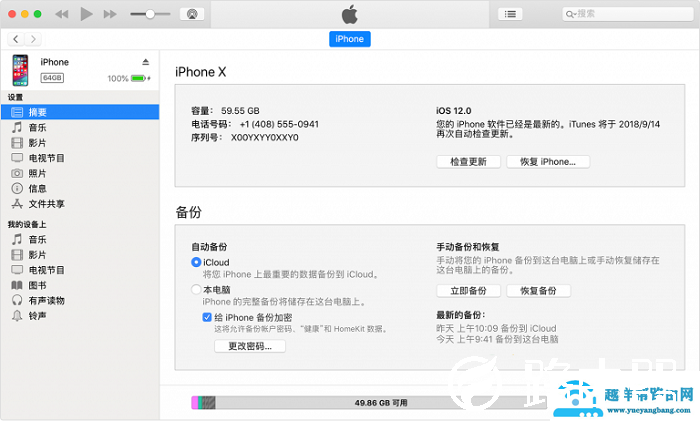Click the 我的设备上 section header
The height and width of the screenshot is (421, 700).
[27, 225]
